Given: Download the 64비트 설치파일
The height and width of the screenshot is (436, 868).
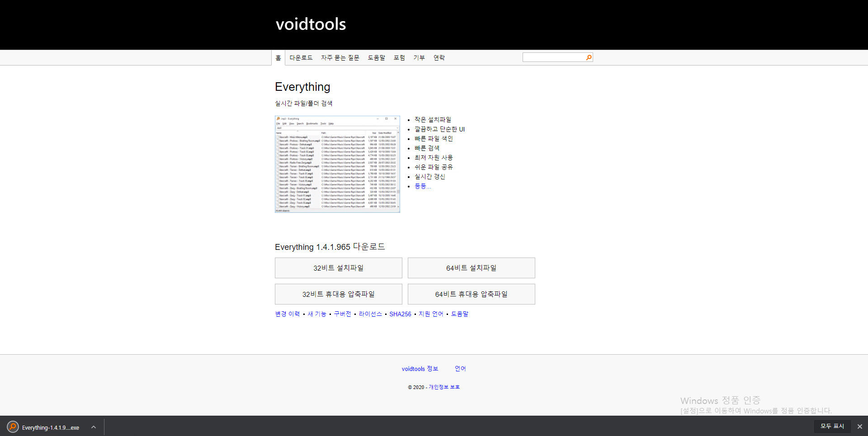Looking at the screenshot, I should point(471,268).
